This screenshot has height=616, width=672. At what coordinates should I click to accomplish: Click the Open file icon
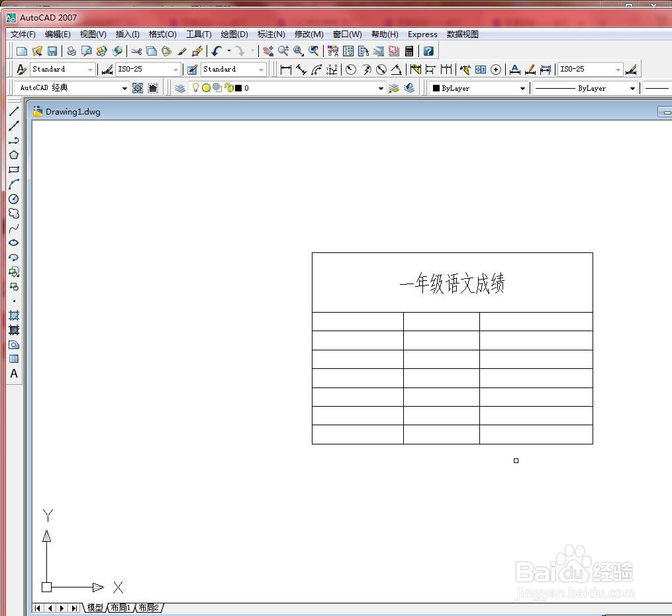(x=37, y=52)
